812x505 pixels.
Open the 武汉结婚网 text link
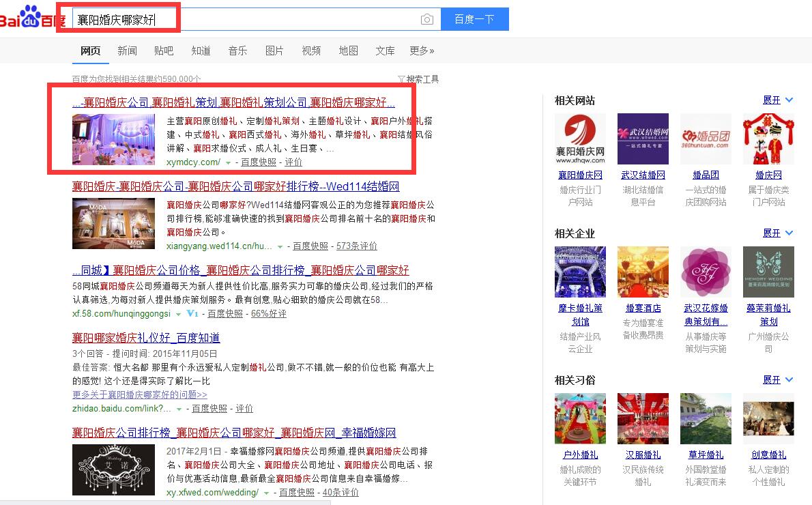[643, 175]
